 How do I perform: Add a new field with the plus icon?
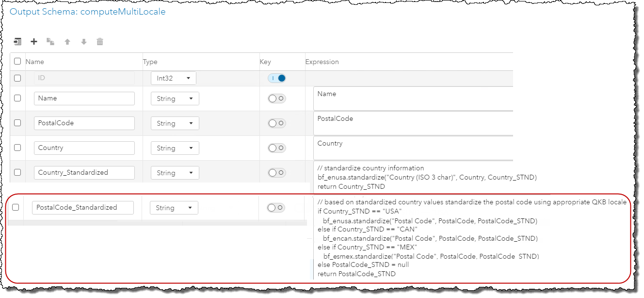pos(34,42)
